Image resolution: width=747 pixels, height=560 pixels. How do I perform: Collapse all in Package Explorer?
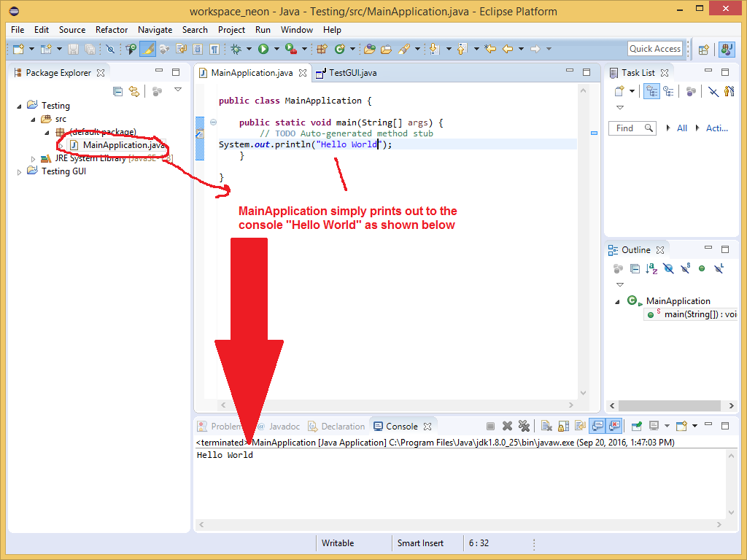[117, 91]
